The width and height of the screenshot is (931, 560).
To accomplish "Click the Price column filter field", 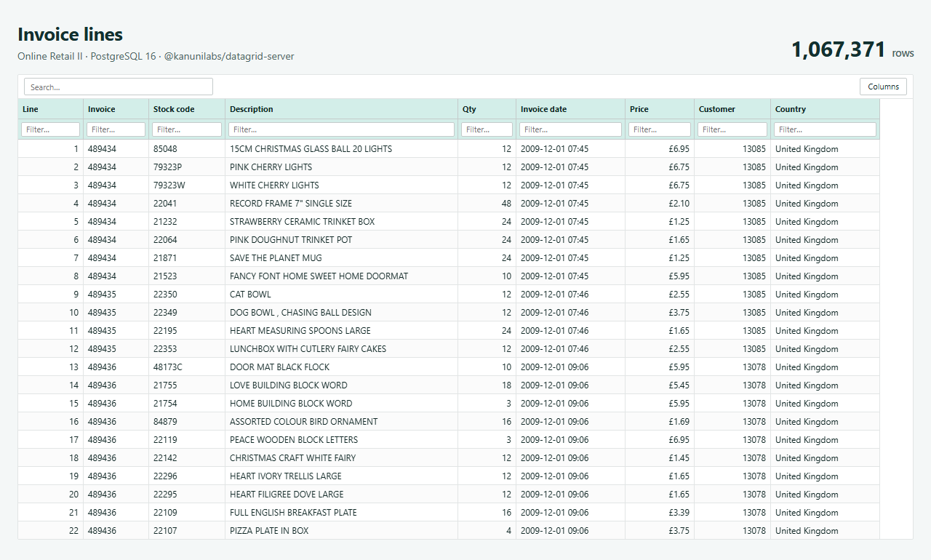I will click(x=660, y=129).
